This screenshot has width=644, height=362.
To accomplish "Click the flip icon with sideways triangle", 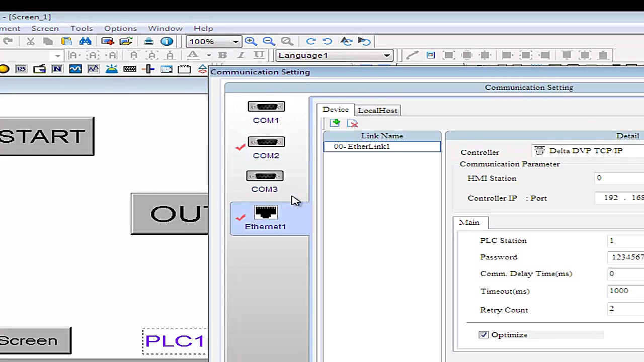I will coord(365,41).
